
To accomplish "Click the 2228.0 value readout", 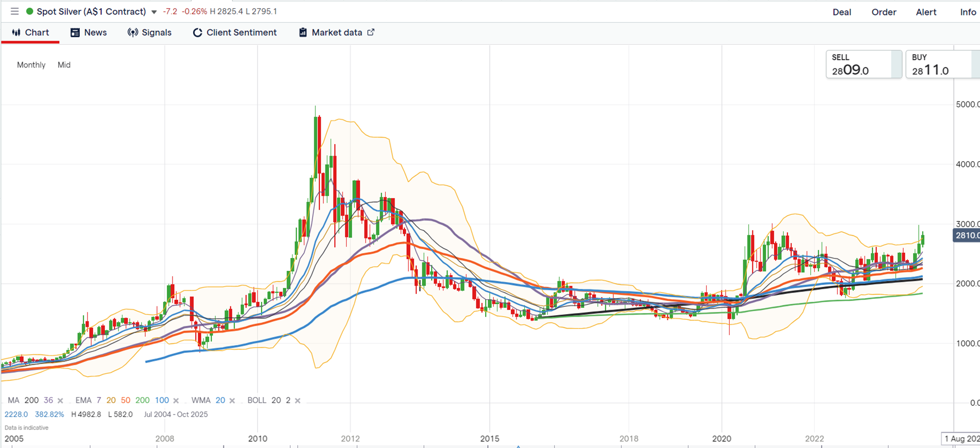I will pyautogui.click(x=16, y=414).
